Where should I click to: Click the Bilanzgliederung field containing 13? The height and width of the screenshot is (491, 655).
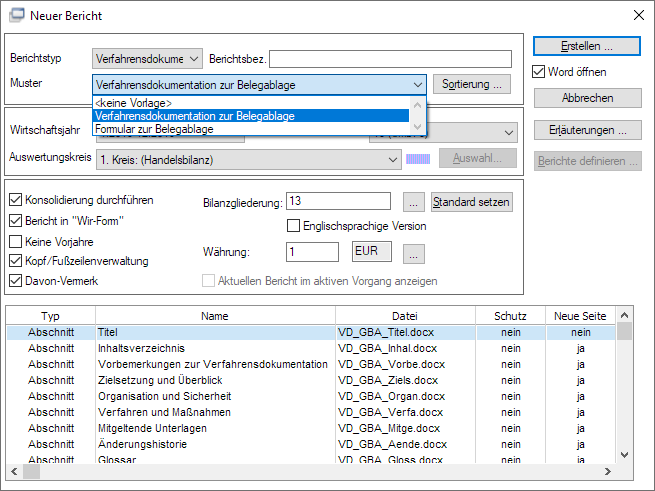coord(338,201)
